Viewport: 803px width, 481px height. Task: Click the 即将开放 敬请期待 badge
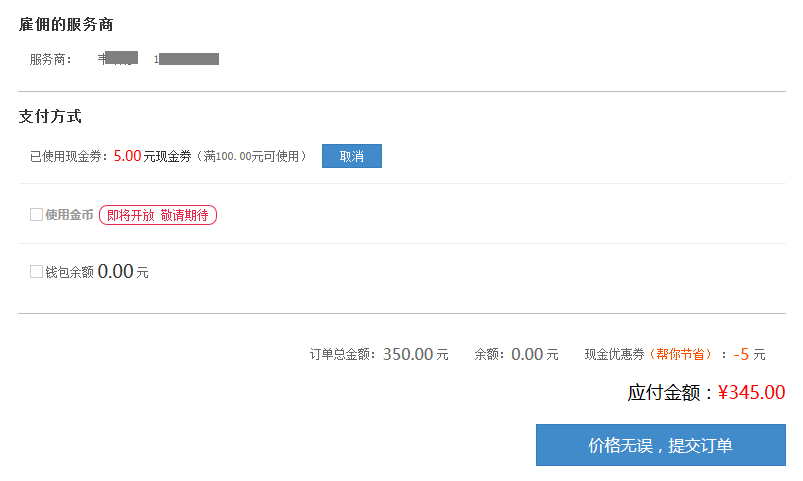(158, 215)
